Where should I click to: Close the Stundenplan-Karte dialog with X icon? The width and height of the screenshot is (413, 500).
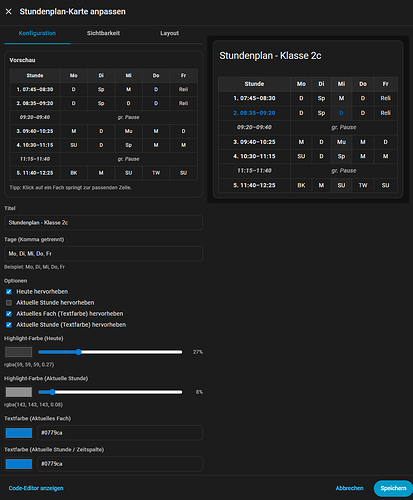pyautogui.click(x=9, y=12)
